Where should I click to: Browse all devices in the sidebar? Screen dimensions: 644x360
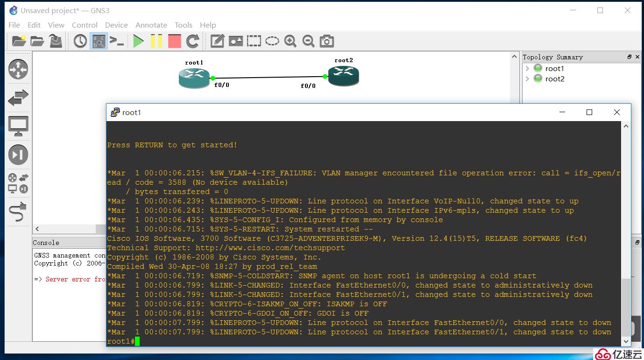[x=18, y=183]
